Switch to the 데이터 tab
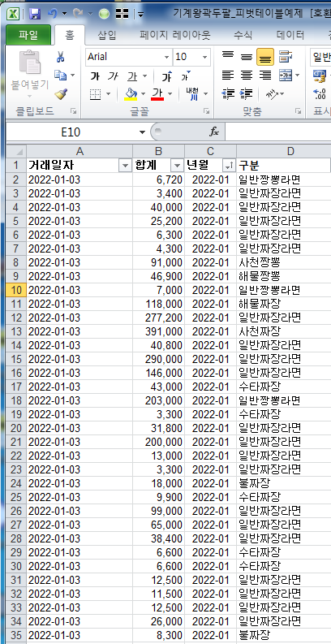 290,35
